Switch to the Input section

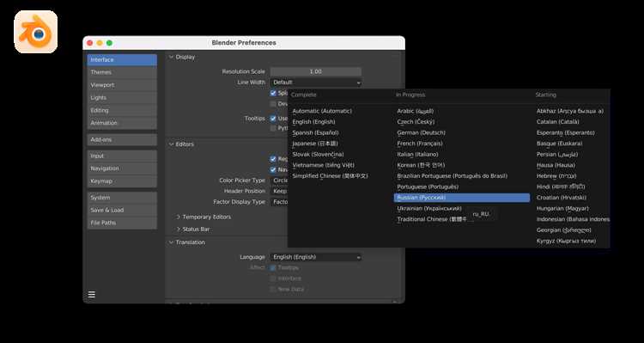tap(122, 156)
